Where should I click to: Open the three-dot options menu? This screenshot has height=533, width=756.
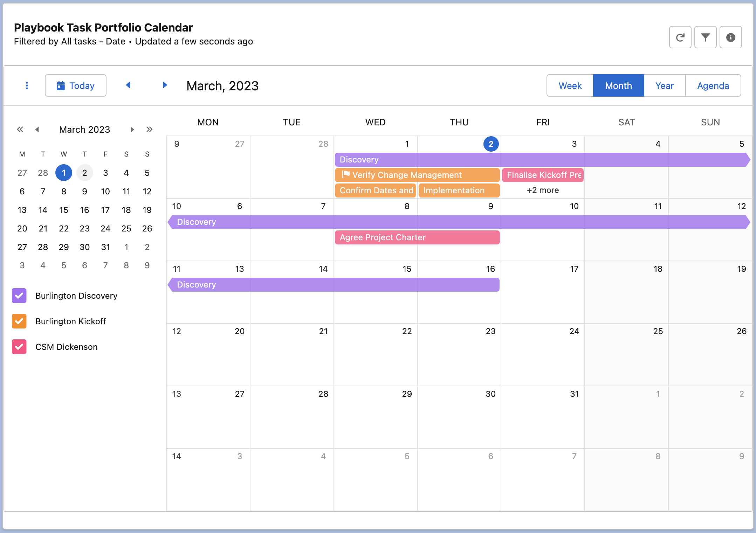[27, 85]
